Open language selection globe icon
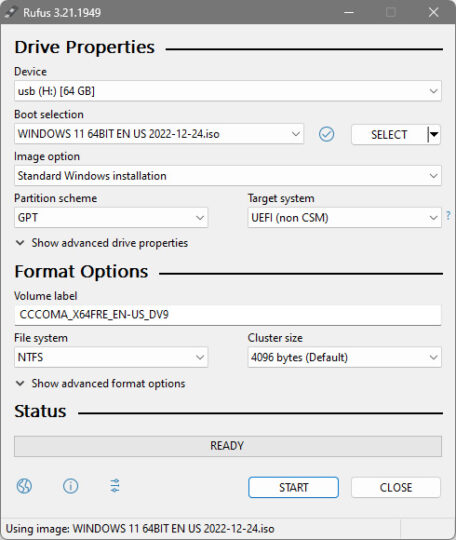 24,486
